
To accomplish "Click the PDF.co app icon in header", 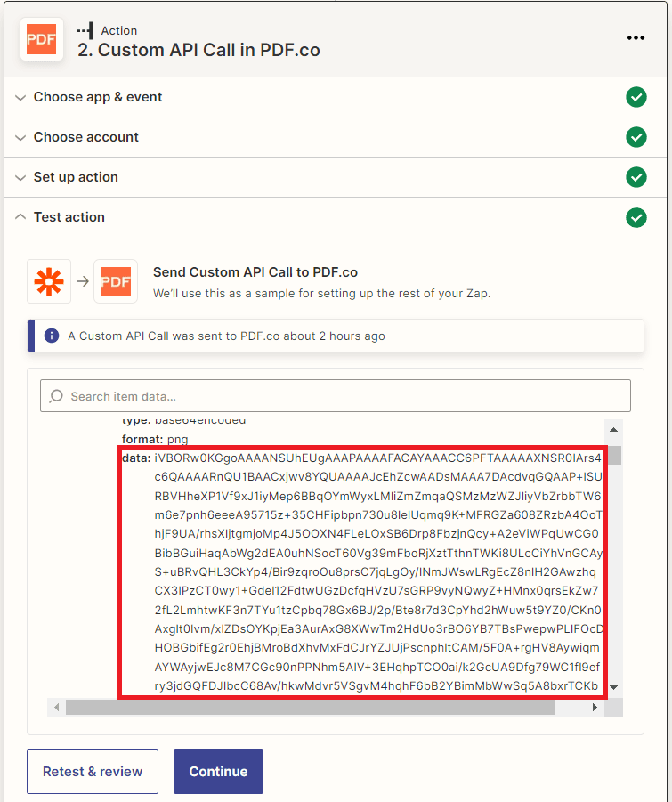I will coord(41,38).
